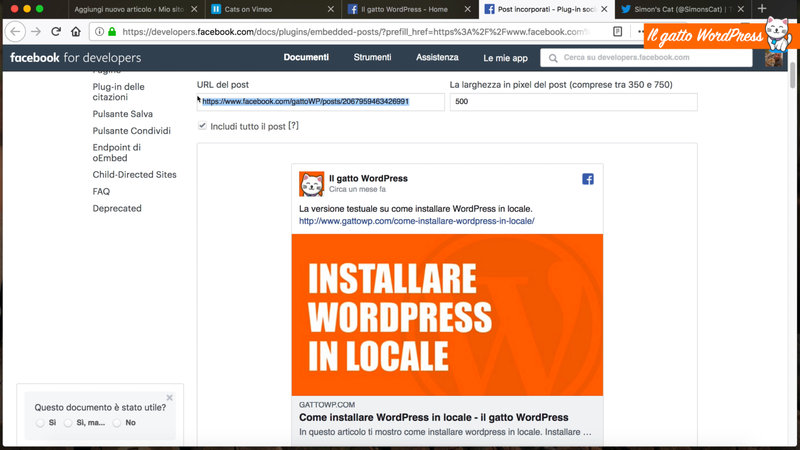Click Installare WordPress in locale image
The width and height of the screenshot is (800, 450).
[447, 315]
